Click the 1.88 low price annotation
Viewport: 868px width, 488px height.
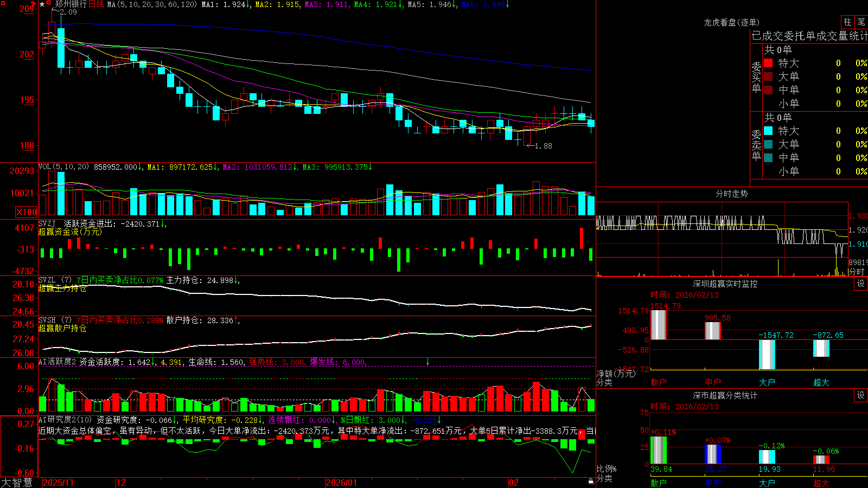click(x=544, y=146)
